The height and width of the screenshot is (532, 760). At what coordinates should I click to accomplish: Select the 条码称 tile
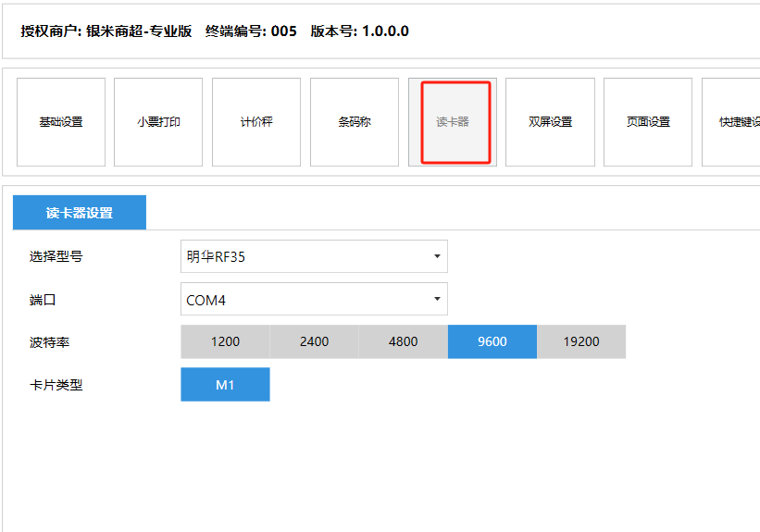click(x=355, y=122)
